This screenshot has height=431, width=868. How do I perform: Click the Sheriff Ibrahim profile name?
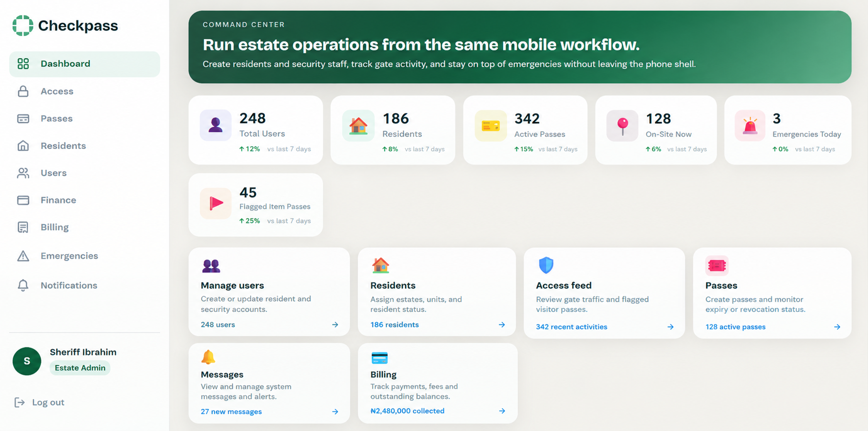83,352
